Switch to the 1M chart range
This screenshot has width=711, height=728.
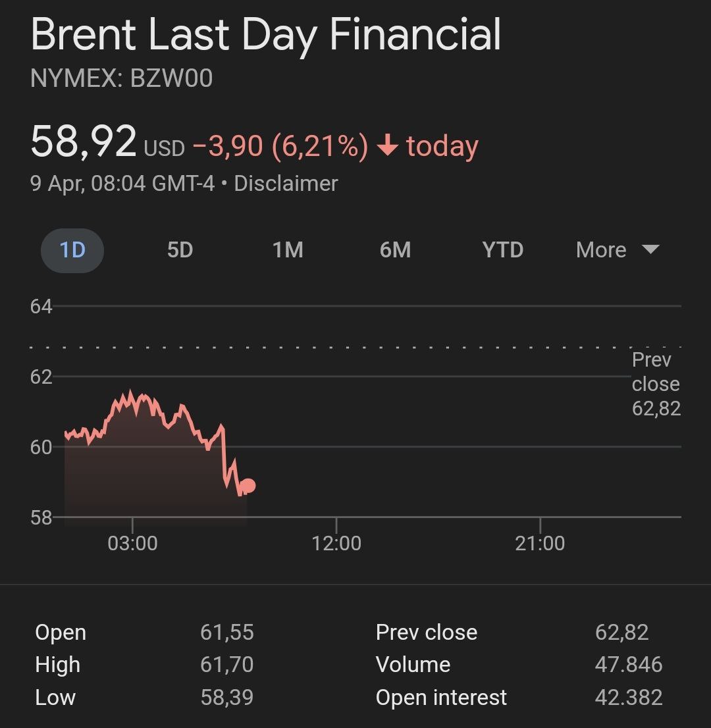(288, 250)
